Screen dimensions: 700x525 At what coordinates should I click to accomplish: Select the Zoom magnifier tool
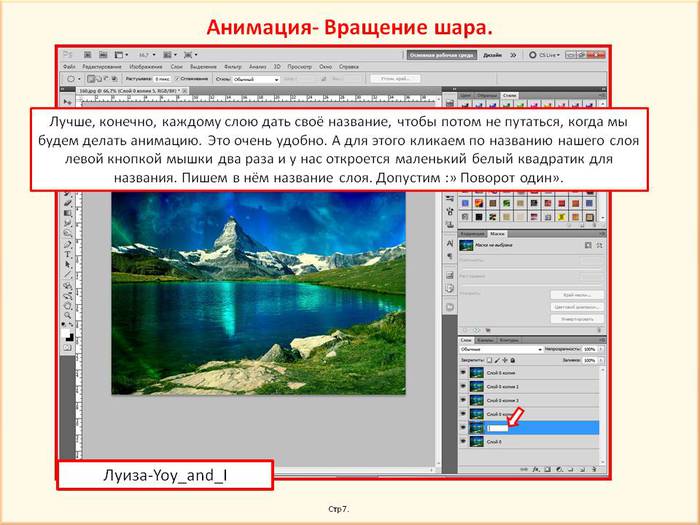pyautogui.click(x=68, y=316)
